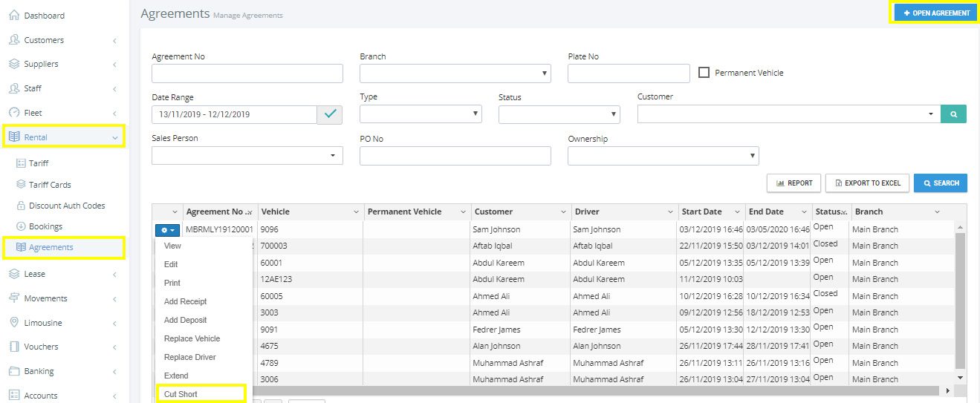Click the Open Agreement button
Viewport: 980px width, 403px height.
pos(935,13)
